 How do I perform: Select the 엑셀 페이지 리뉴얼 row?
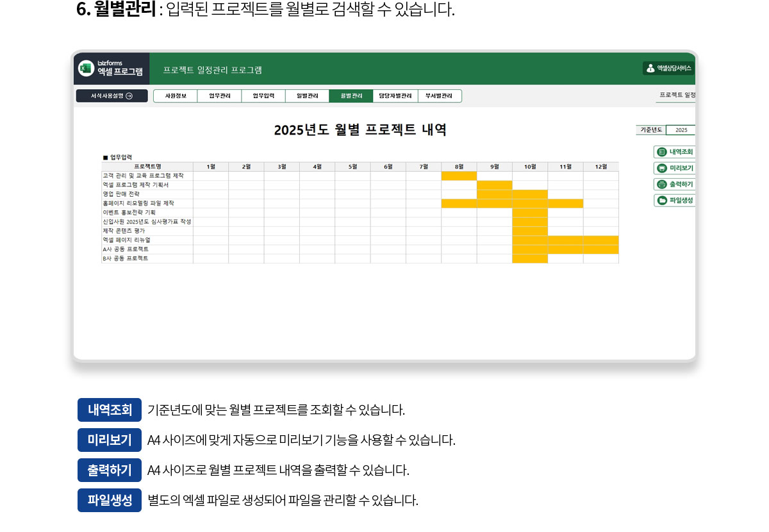point(360,240)
